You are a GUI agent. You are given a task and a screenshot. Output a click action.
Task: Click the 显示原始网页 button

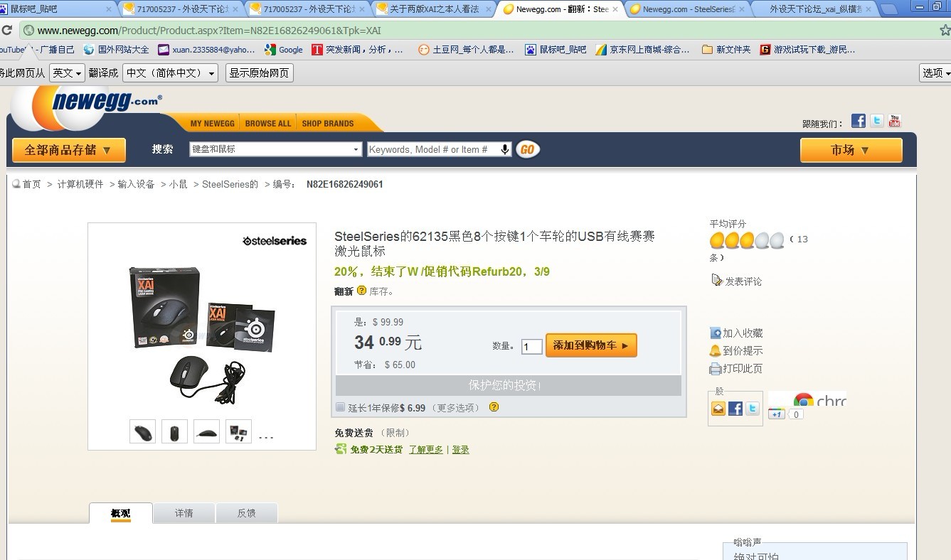tap(259, 72)
